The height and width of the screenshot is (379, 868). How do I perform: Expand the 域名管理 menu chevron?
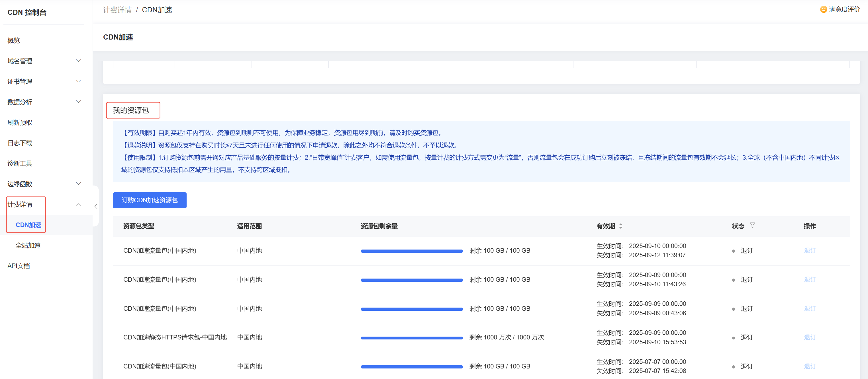point(79,61)
